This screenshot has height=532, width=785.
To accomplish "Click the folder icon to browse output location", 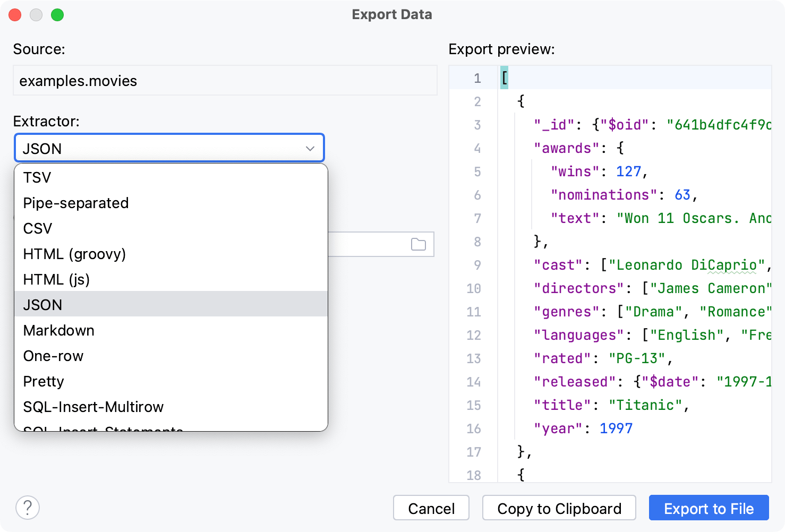I will pyautogui.click(x=419, y=244).
